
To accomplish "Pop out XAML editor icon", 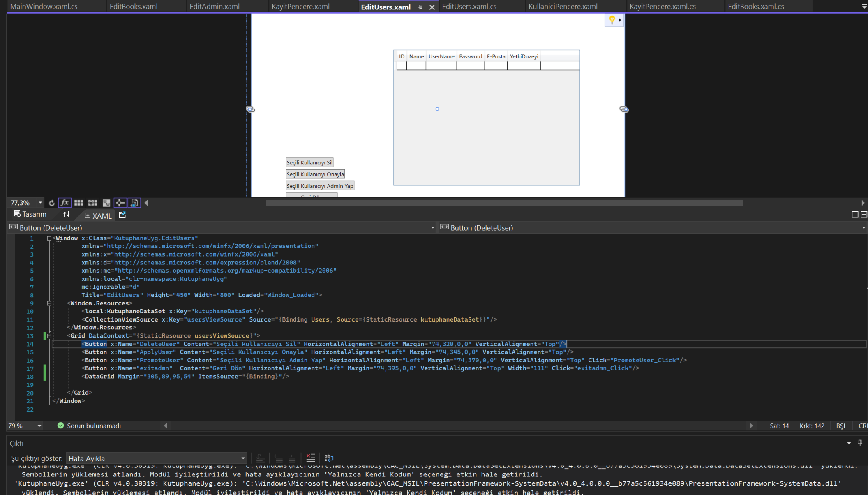I will (x=122, y=215).
